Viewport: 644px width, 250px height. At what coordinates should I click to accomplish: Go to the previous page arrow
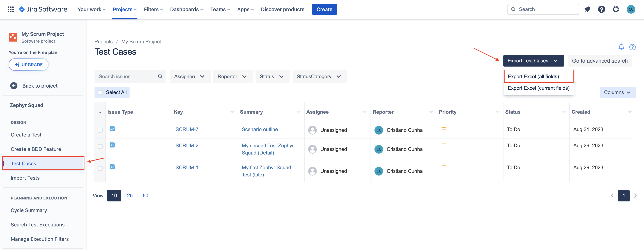point(612,196)
